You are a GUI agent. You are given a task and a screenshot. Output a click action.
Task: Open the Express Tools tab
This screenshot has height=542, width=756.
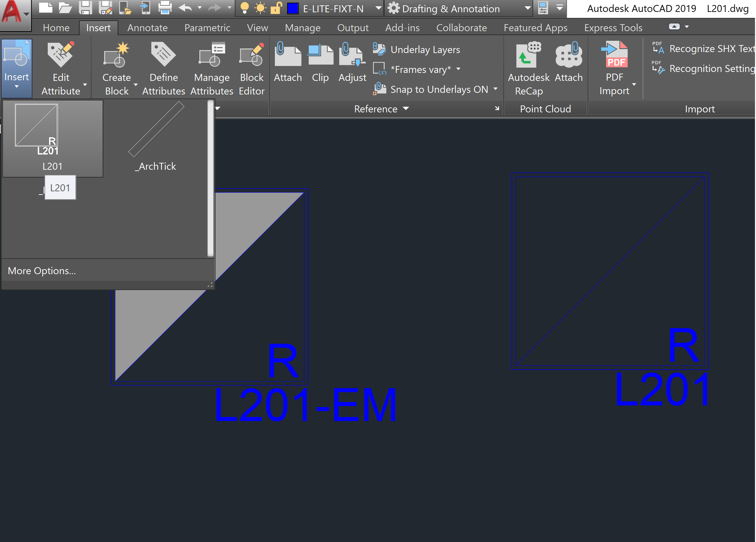click(613, 28)
